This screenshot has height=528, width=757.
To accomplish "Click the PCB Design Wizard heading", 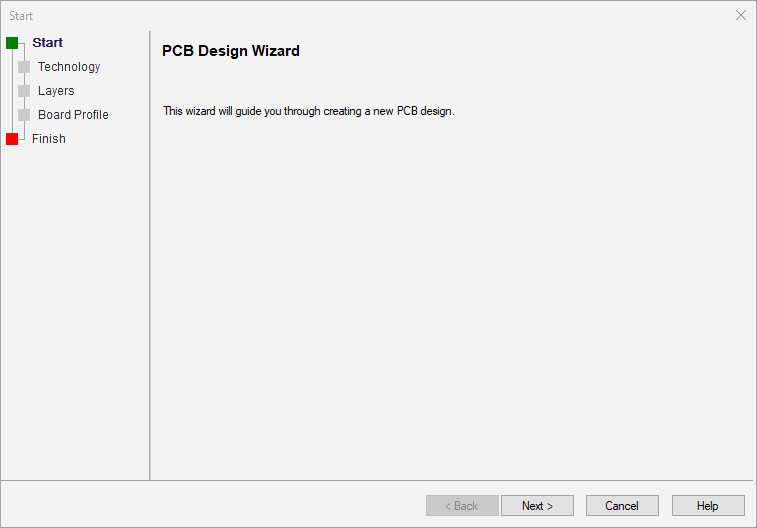I will (x=231, y=51).
